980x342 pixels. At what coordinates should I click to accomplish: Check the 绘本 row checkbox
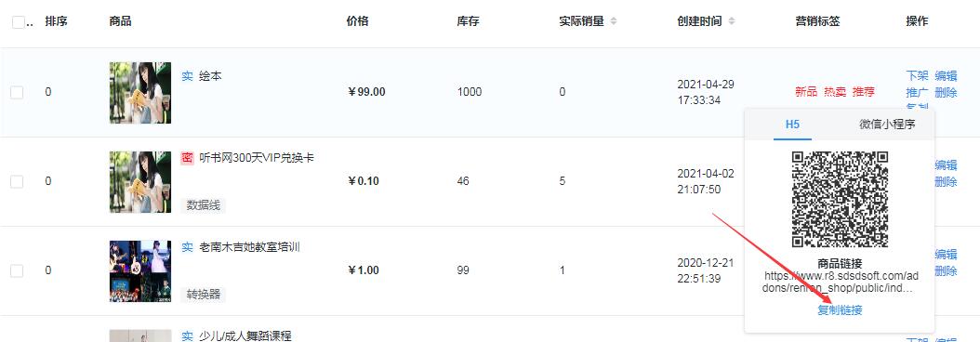click(x=17, y=93)
